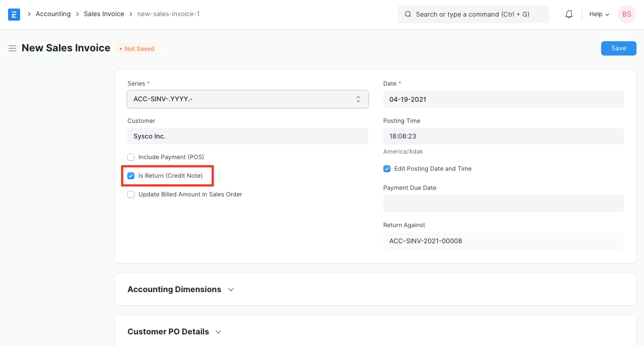Navigate to Sales Invoice breadcrumb
The height and width of the screenshot is (346, 644).
click(104, 14)
